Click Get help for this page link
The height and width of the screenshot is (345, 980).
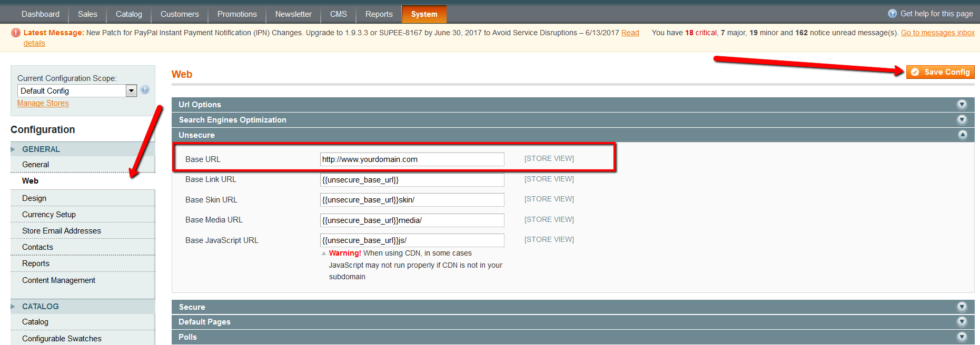point(937,14)
